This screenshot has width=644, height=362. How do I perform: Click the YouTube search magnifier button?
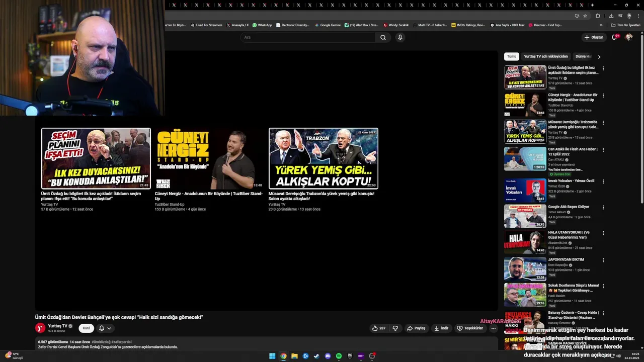tap(383, 37)
